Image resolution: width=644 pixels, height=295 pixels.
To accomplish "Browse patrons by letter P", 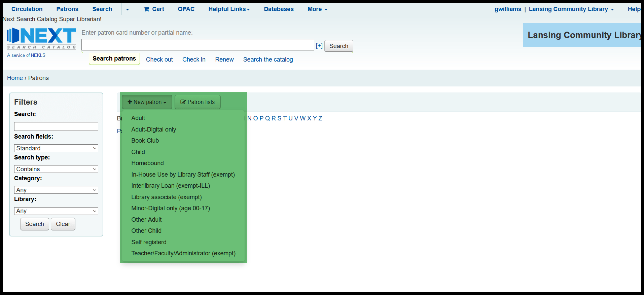I will (261, 118).
